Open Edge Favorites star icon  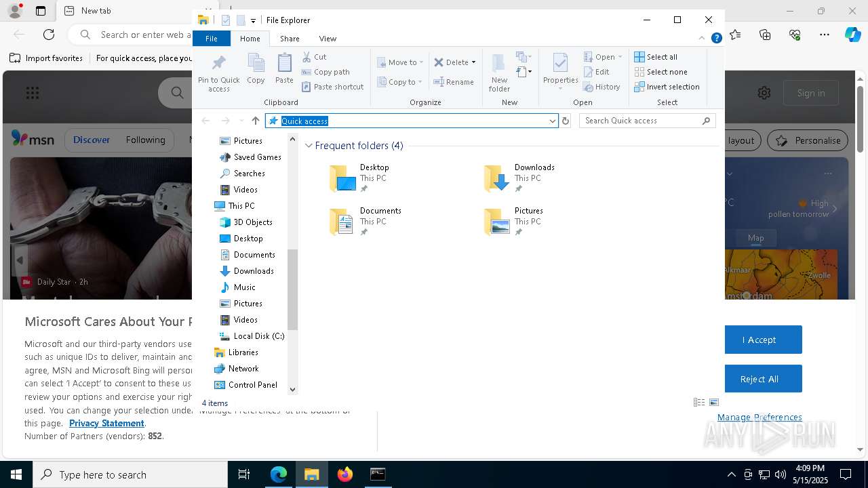pyautogui.click(x=736, y=34)
